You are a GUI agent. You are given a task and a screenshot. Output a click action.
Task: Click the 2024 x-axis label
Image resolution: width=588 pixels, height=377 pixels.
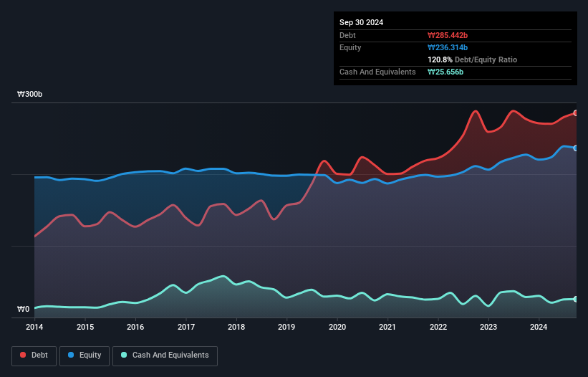point(539,327)
